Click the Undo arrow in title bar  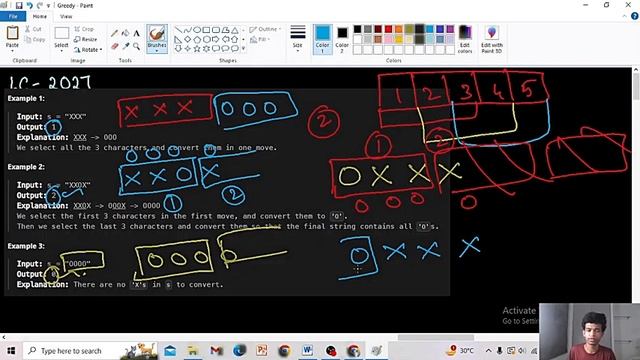[29, 5]
